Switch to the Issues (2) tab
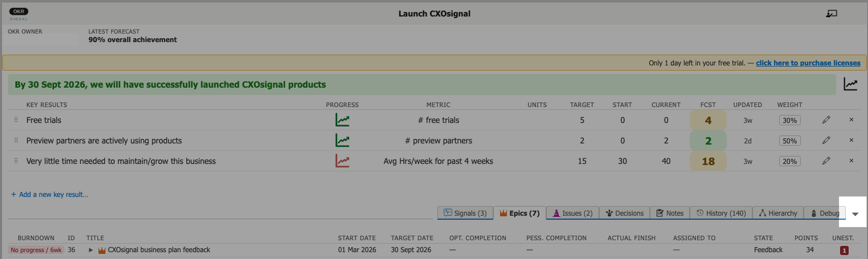Screen dimensions: 868x259 click(x=572, y=213)
